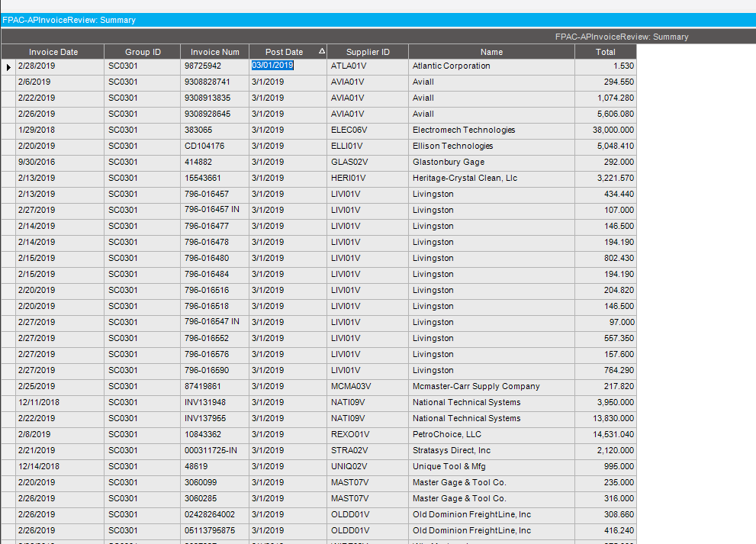
Task: Click the Supplier ID column header
Action: [x=368, y=52]
